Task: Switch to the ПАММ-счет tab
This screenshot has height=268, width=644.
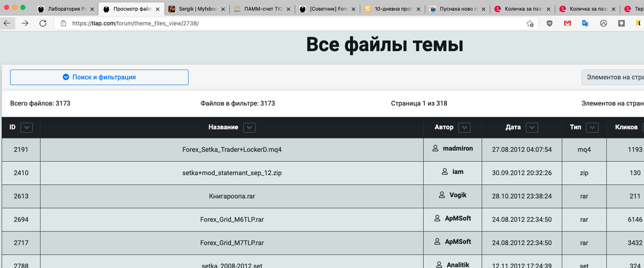Action: (262, 9)
